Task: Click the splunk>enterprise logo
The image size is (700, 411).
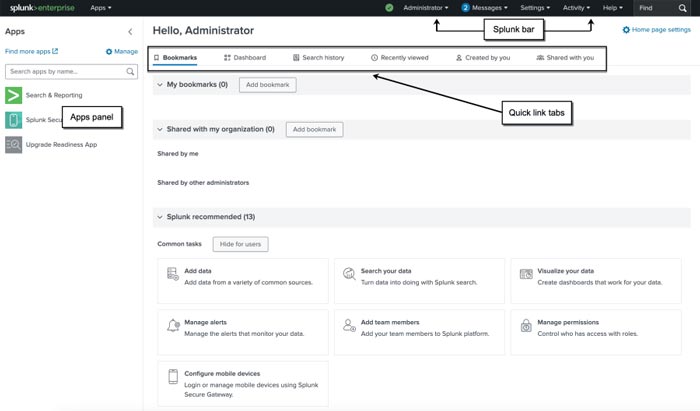Action: point(42,8)
